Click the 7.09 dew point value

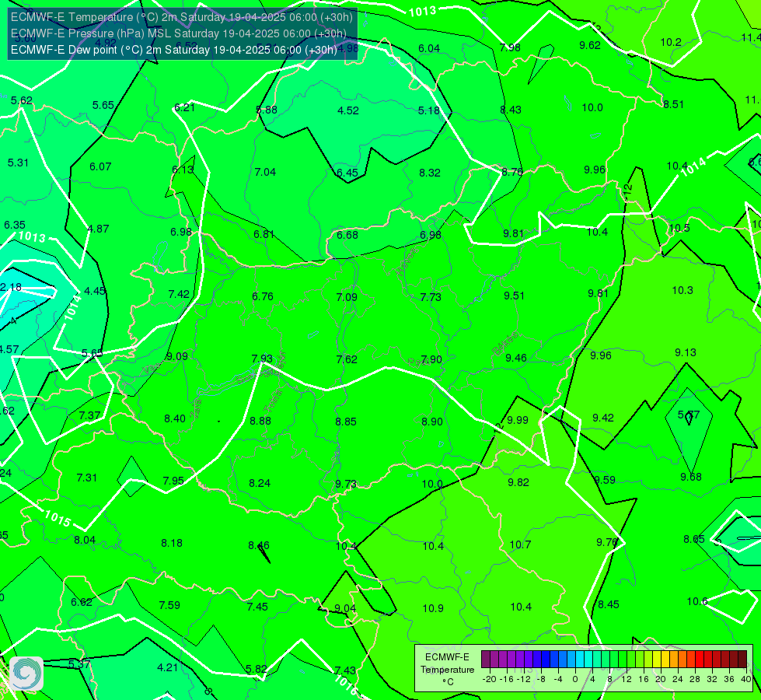(x=347, y=297)
